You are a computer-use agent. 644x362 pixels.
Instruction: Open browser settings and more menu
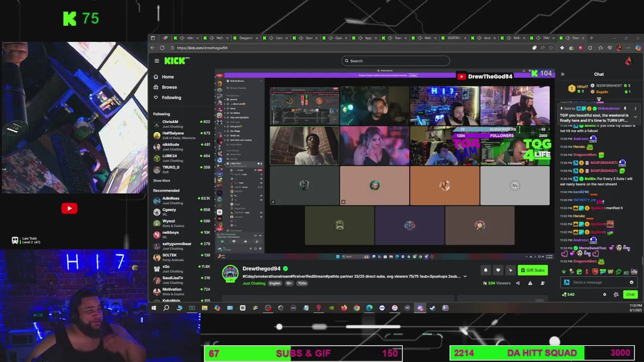628,48
